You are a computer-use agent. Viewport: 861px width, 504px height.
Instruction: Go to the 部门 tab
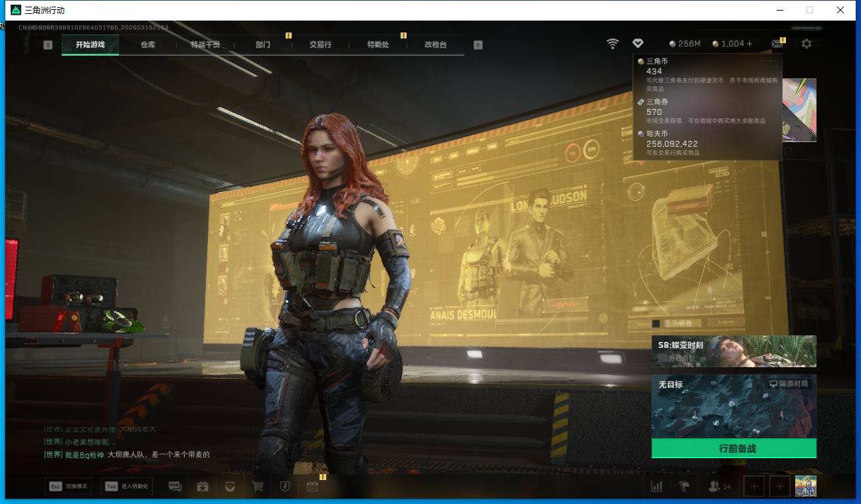262,44
